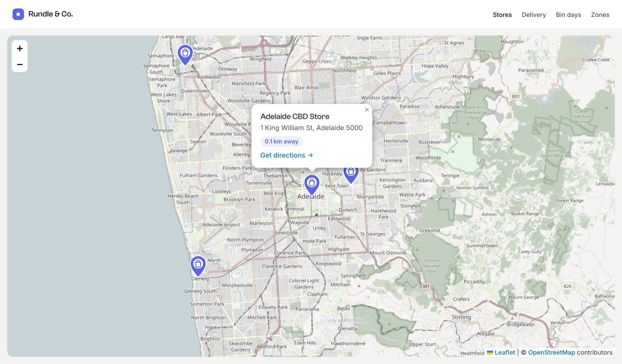Open the Stores nav tab
622x364 pixels.
[x=502, y=15]
